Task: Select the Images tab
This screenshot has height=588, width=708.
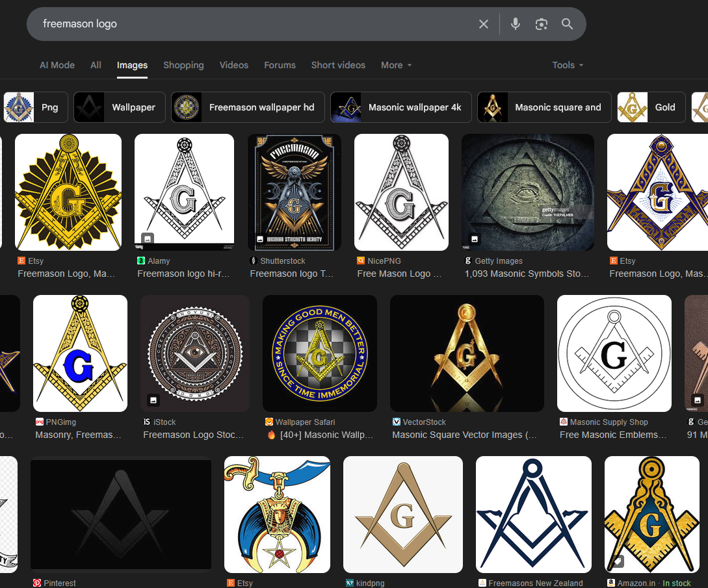Action: click(x=132, y=65)
